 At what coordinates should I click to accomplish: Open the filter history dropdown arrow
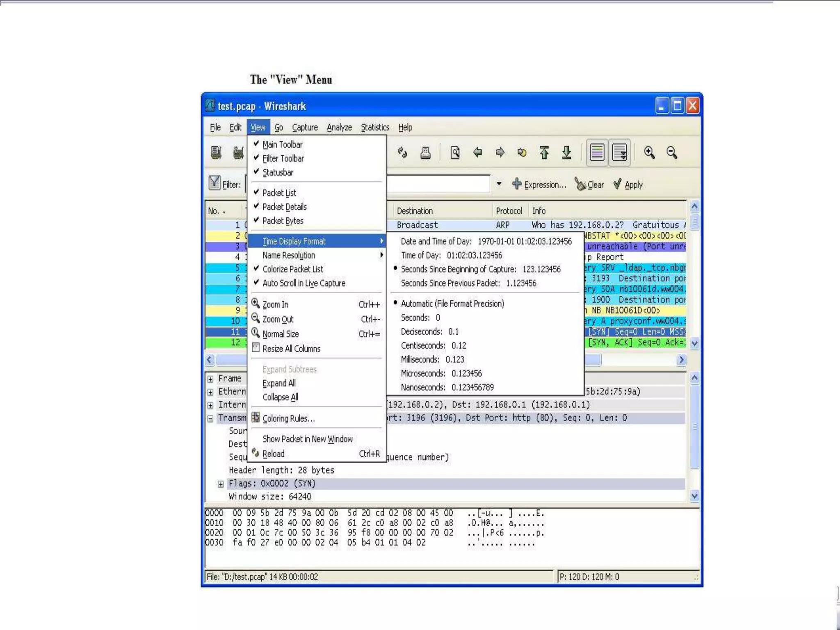click(499, 184)
